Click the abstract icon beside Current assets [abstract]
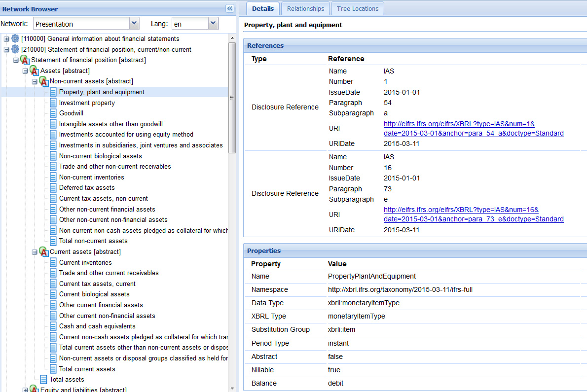This screenshot has width=587, height=392. (44, 252)
